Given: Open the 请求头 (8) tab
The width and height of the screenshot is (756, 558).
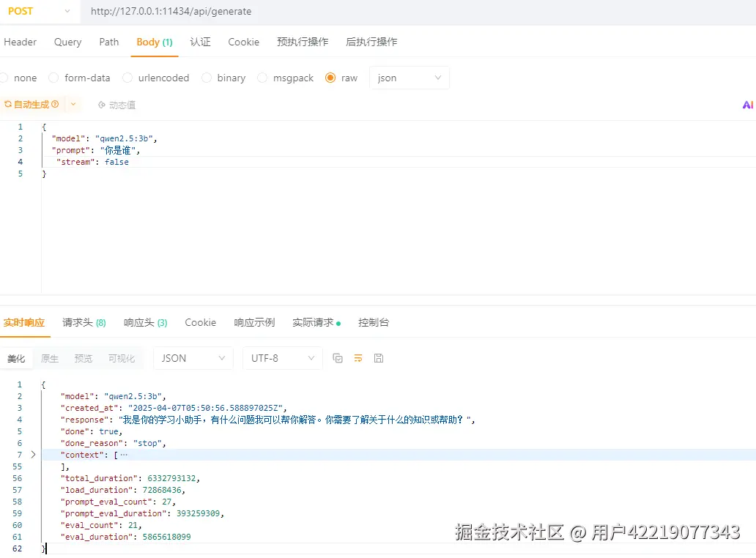Looking at the screenshot, I should click(84, 322).
